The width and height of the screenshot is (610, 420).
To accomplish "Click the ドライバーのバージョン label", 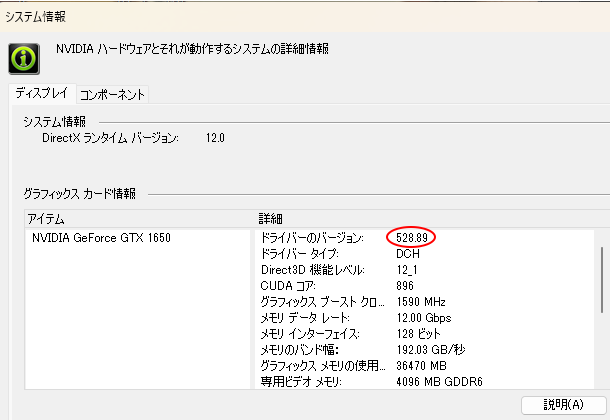I will (312, 238).
